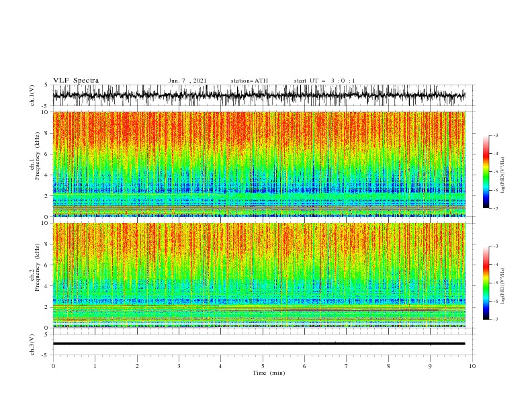Image resolution: width=532 pixels, height=411 pixels.
Task: Click the 2 kHz tick on ch.2 axis
Action: pos(46,307)
